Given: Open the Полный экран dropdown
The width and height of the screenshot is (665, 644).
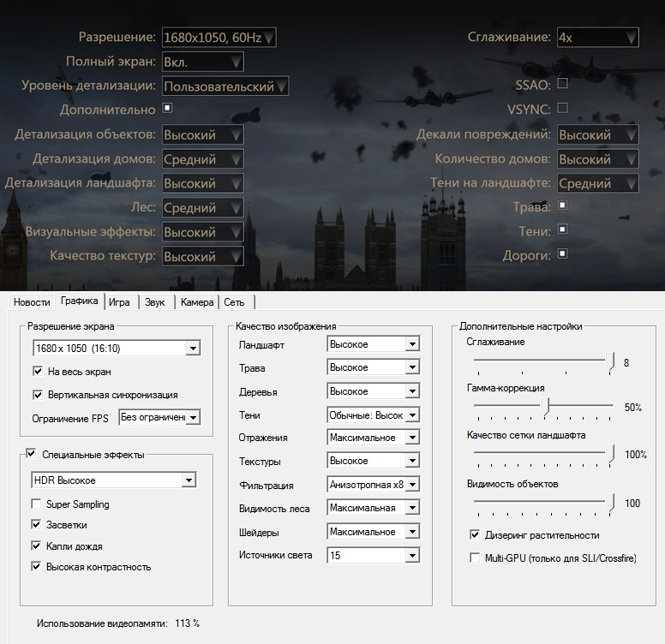Looking at the screenshot, I should point(203,62).
